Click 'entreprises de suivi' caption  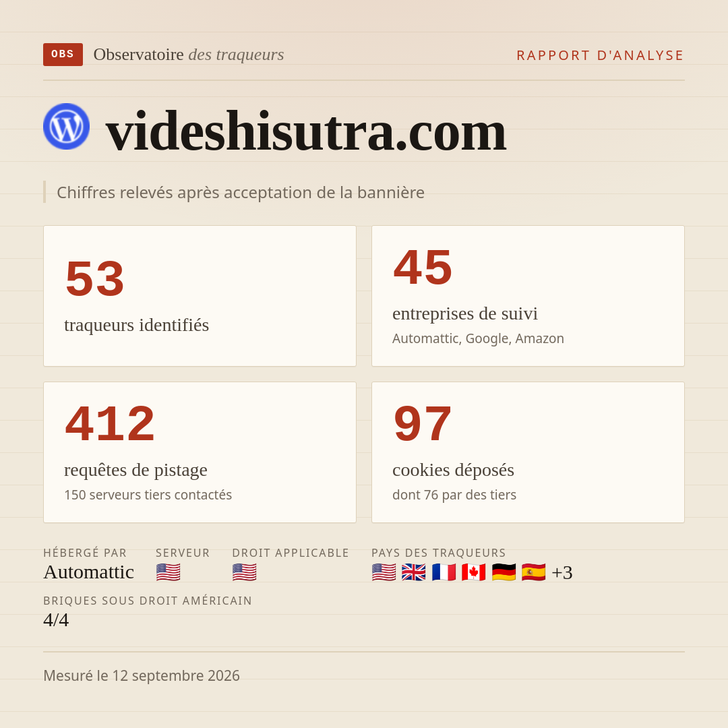(x=465, y=314)
